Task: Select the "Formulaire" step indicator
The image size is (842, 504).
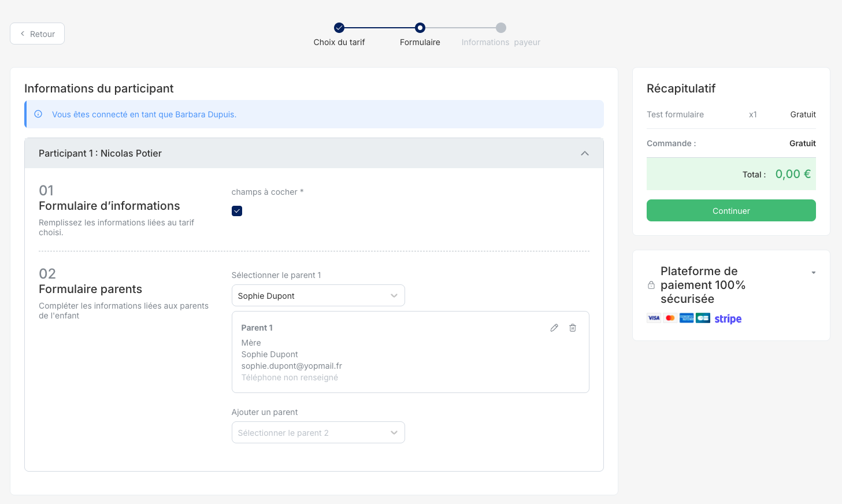Action: (420, 28)
